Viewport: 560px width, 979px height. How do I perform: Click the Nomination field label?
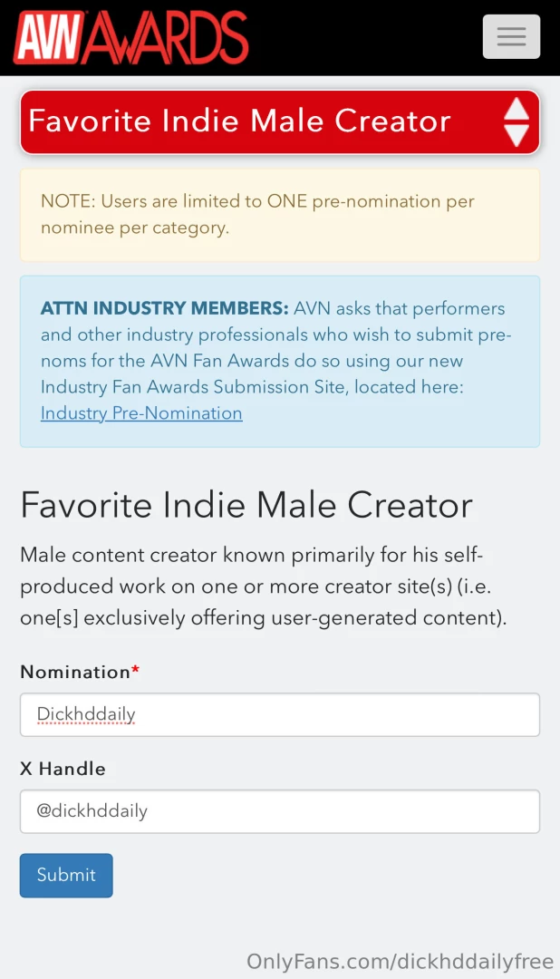click(x=74, y=672)
